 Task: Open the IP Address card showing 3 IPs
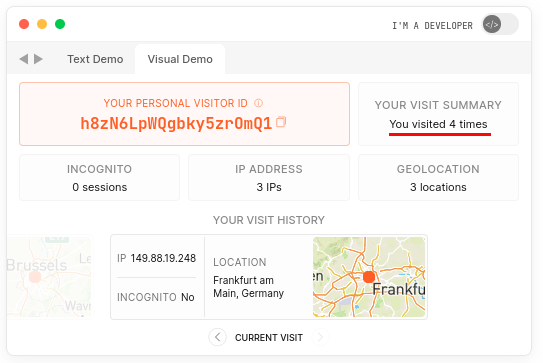[x=269, y=177]
